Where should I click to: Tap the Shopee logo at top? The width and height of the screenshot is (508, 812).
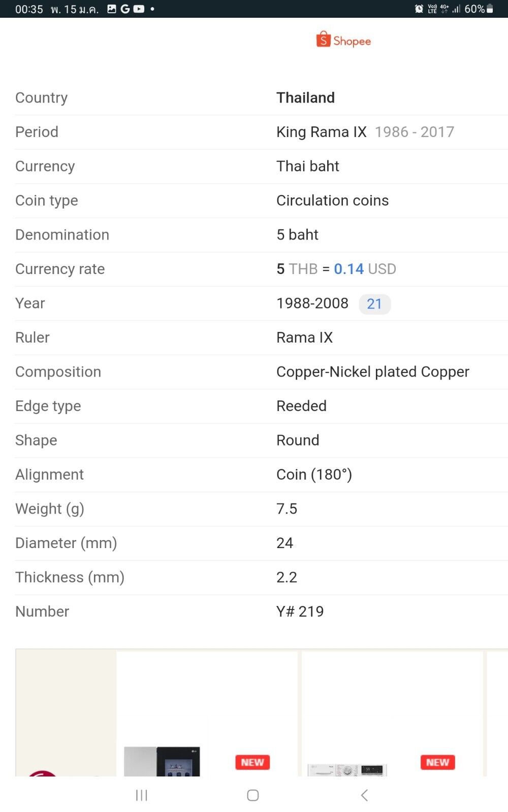tap(343, 40)
